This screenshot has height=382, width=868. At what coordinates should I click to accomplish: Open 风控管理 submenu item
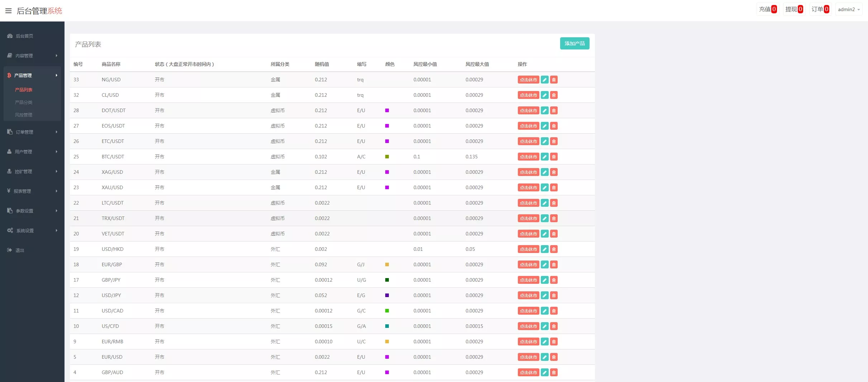point(24,115)
